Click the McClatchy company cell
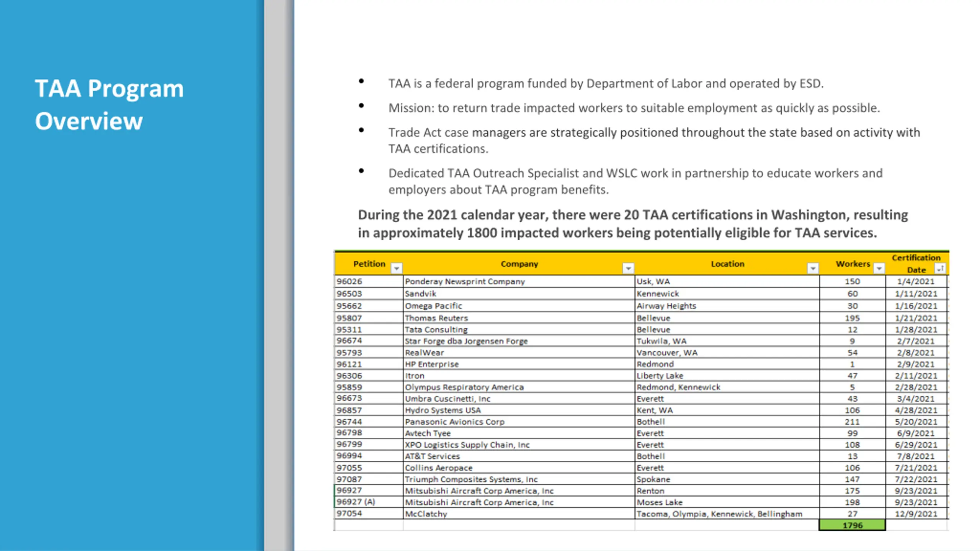The height and width of the screenshot is (551, 980). [519, 513]
